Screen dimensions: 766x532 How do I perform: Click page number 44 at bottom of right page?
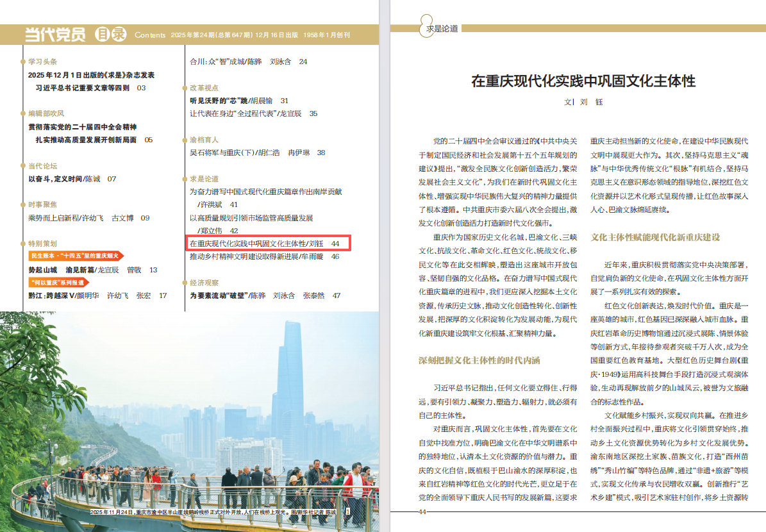click(x=422, y=511)
